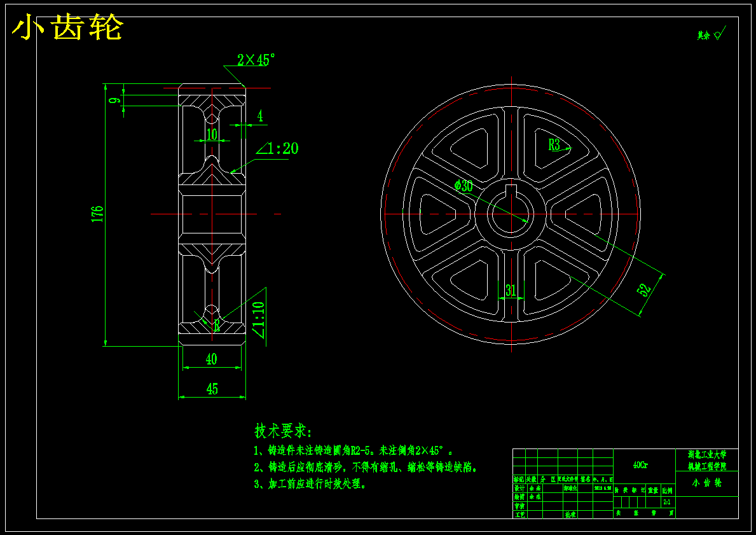Click the 重量 header cell
Viewport: 756px width, 535px height.
point(653,490)
